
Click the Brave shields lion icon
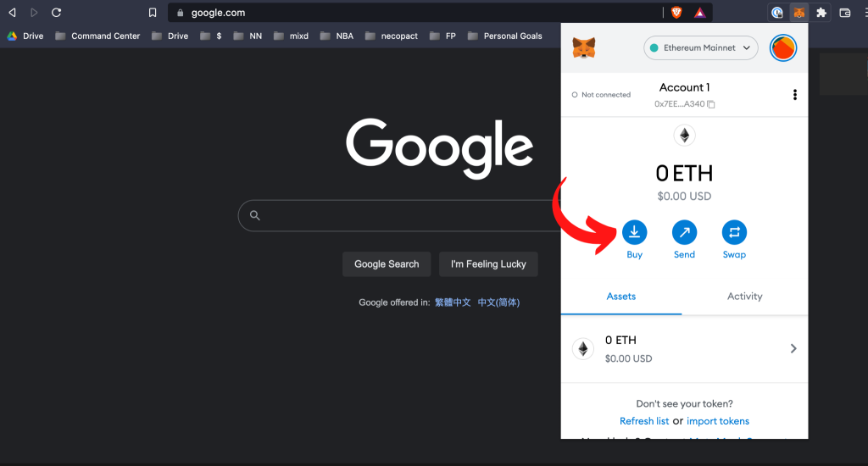coord(676,13)
